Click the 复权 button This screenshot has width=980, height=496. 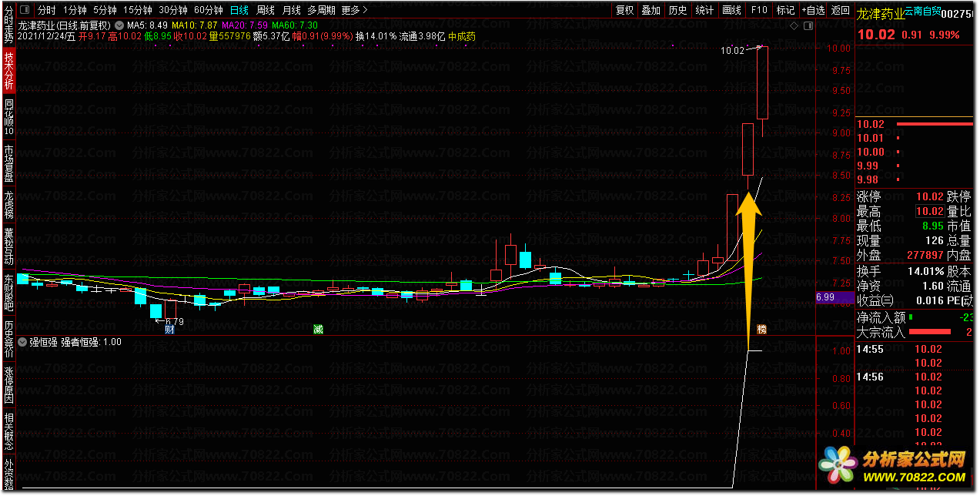pyautogui.click(x=624, y=10)
